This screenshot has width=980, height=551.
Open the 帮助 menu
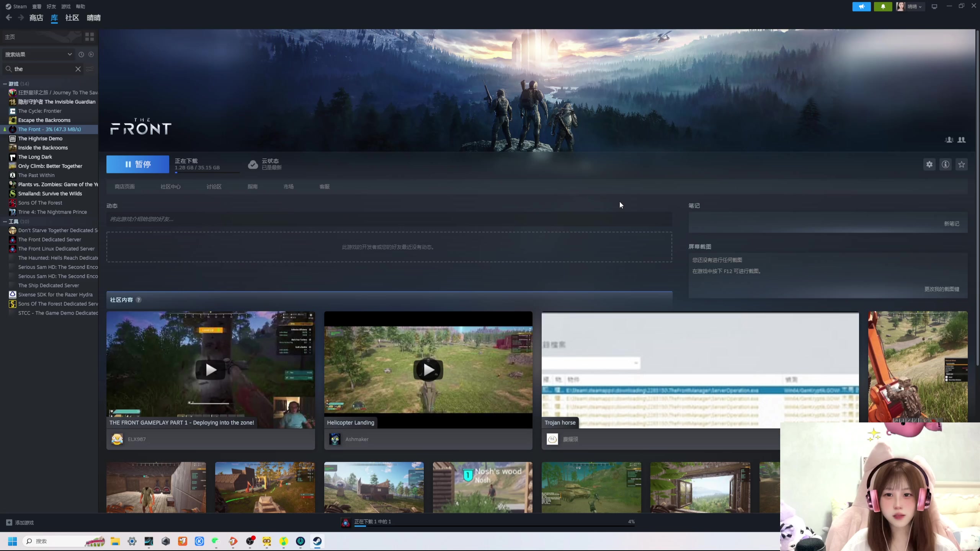click(x=80, y=7)
